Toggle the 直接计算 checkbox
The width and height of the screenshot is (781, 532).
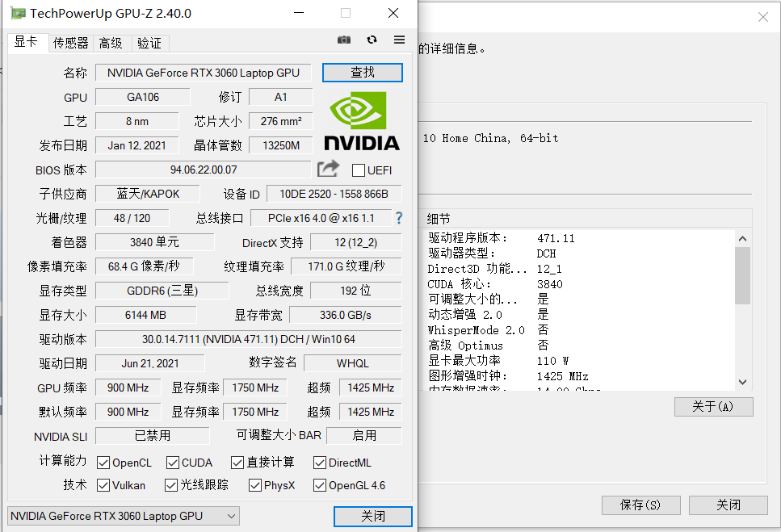pyautogui.click(x=237, y=463)
